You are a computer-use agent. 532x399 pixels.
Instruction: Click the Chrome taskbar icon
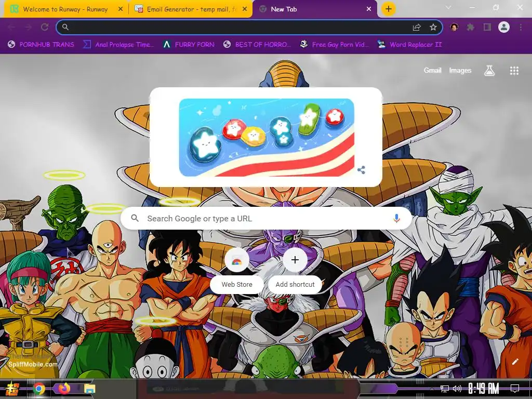pyautogui.click(x=39, y=389)
